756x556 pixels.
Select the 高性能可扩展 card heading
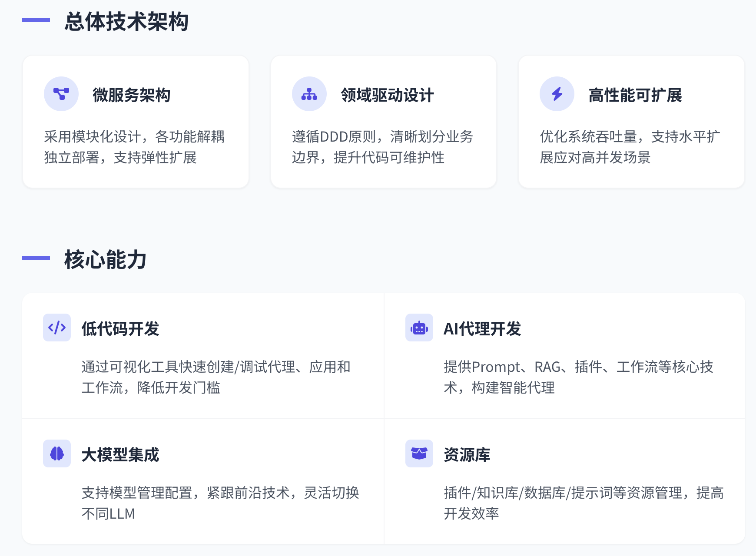[x=635, y=95]
